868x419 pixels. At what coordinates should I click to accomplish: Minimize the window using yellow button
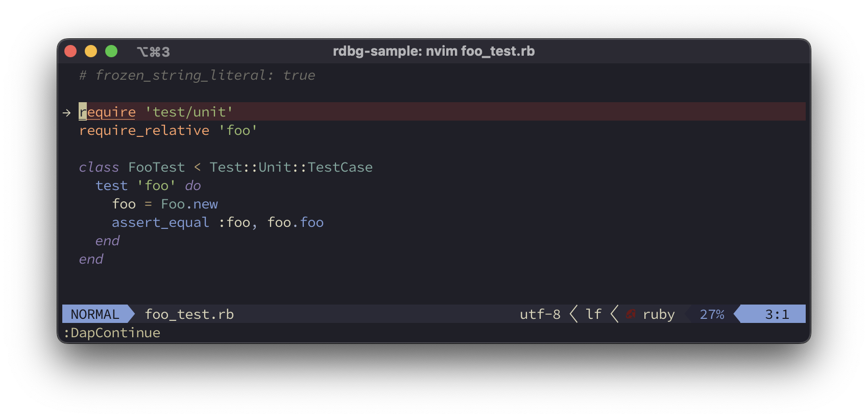91,52
